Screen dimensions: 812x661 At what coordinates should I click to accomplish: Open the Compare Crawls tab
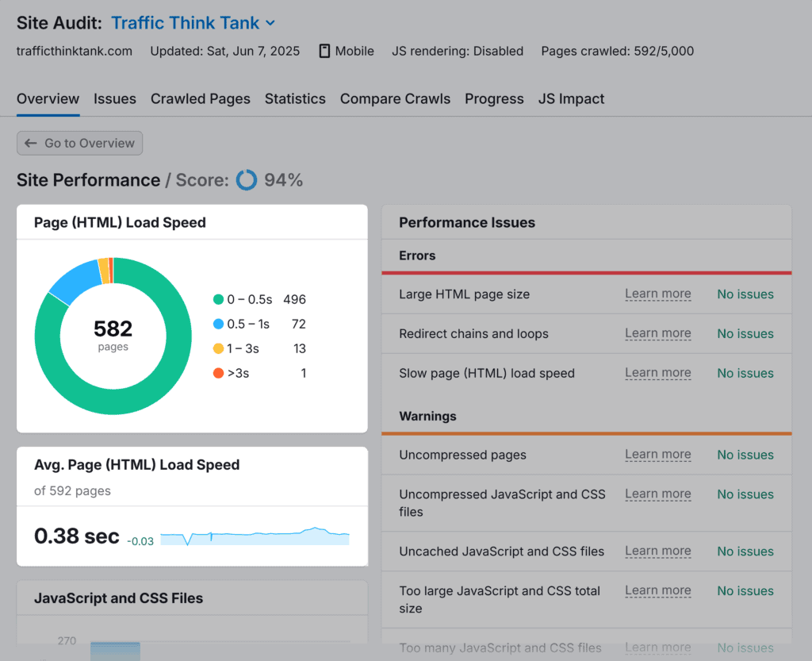click(x=395, y=99)
